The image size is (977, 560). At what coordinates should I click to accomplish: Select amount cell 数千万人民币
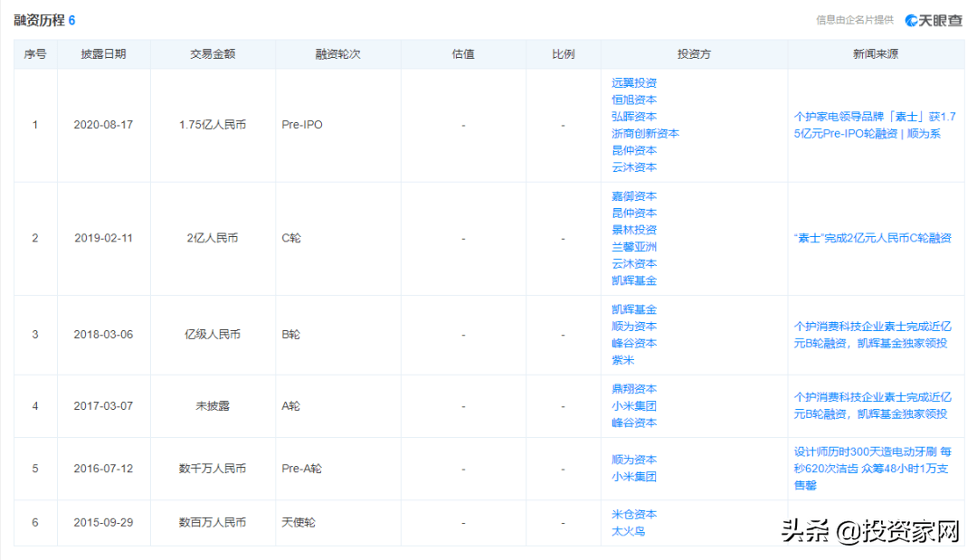(213, 469)
